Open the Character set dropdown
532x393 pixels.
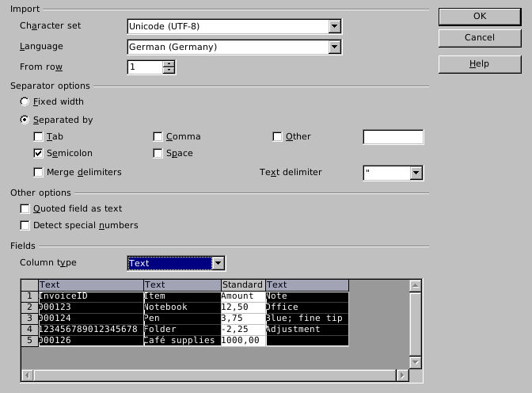pos(334,26)
